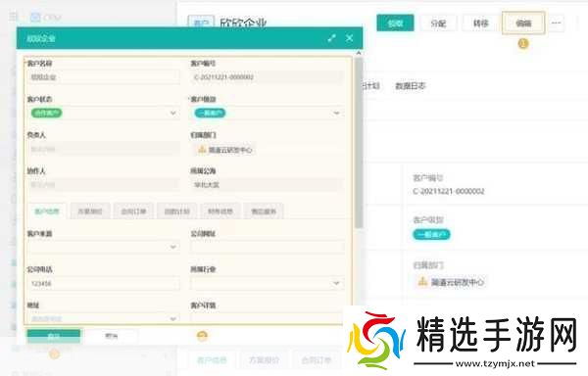Select the 方案报价 tab in dialog
This screenshot has width=588, height=376.
click(90, 211)
